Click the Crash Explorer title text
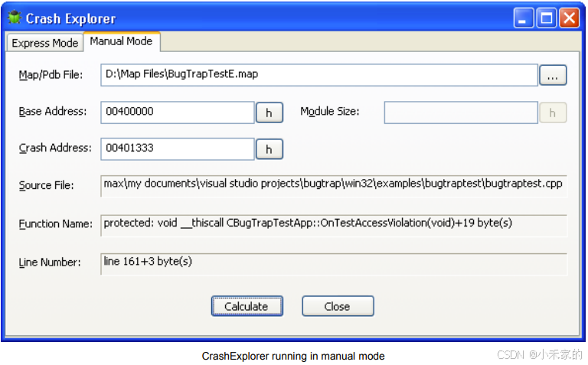Viewport: 588px width, 365px height. 71,18
